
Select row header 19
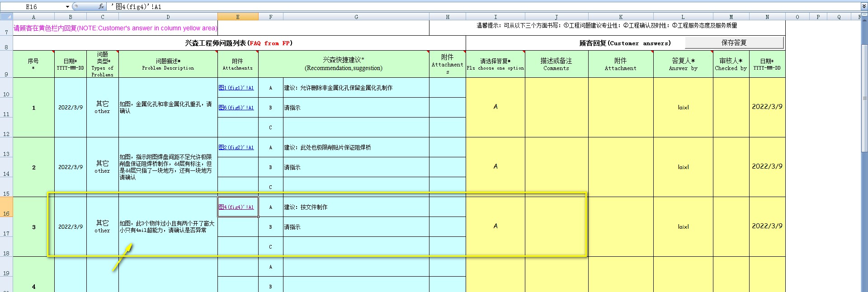click(6, 267)
